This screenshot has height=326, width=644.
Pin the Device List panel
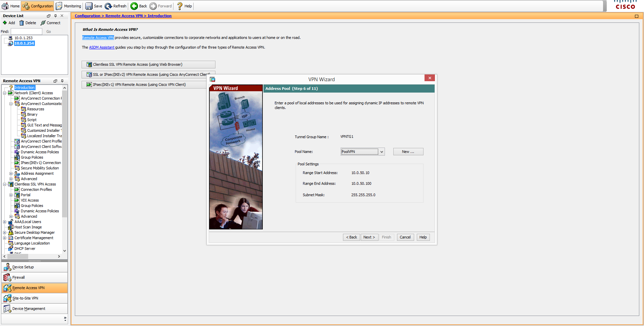55,16
